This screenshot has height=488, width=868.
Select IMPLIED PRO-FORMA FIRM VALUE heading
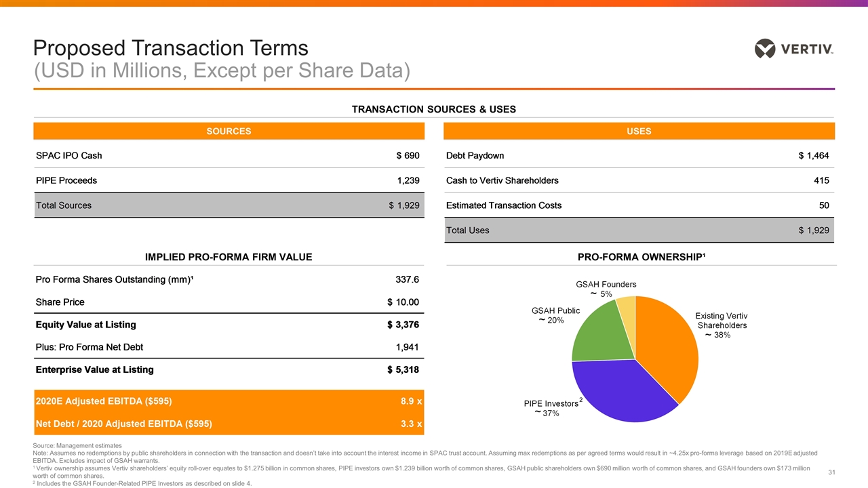(229, 257)
